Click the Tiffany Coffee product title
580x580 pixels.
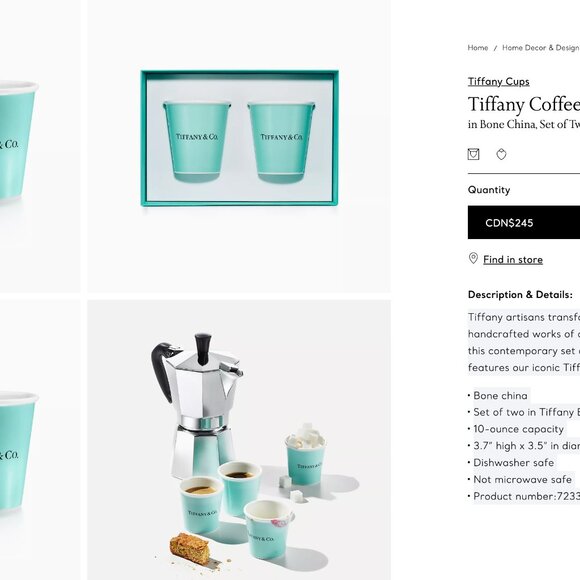pyautogui.click(x=524, y=104)
